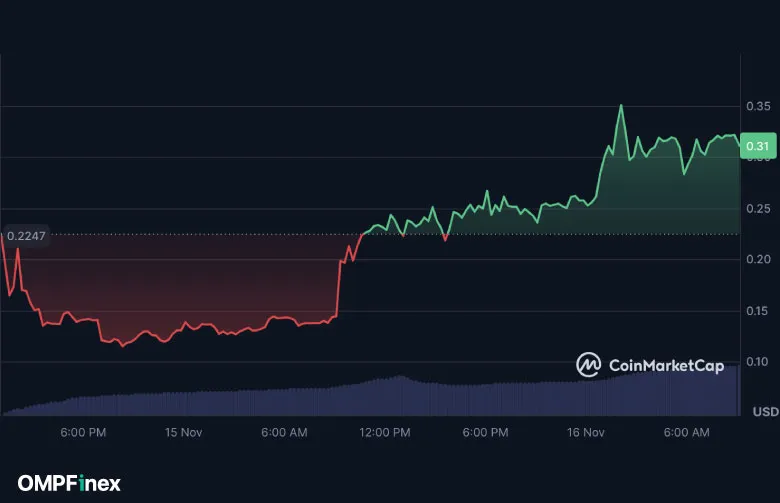The width and height of the screenshot is (780, 503).
Task: Click the 0.20 price axis label
Action: [757, 260]
